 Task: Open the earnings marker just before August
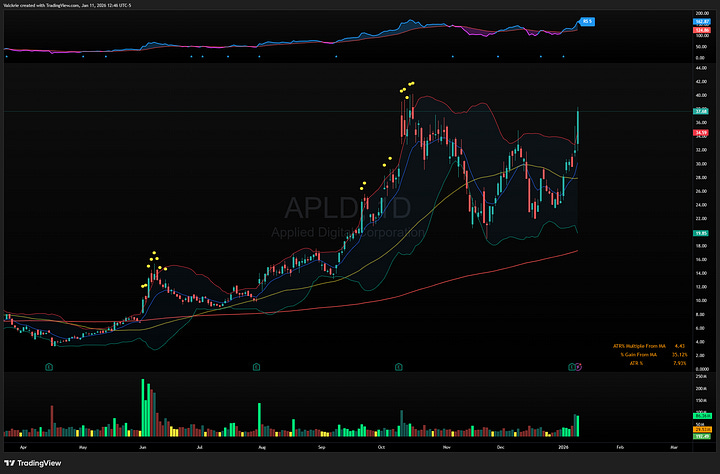[256, 367]
